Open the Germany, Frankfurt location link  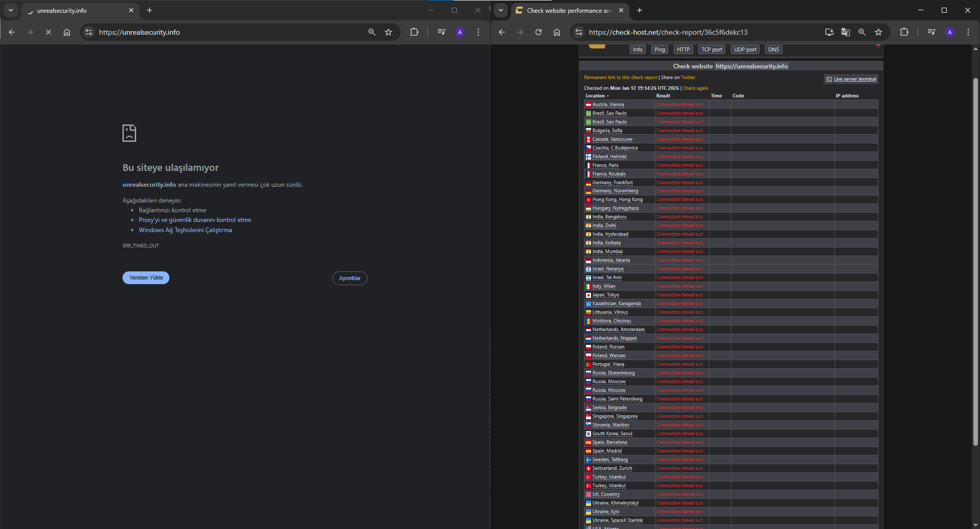(612, 183)
